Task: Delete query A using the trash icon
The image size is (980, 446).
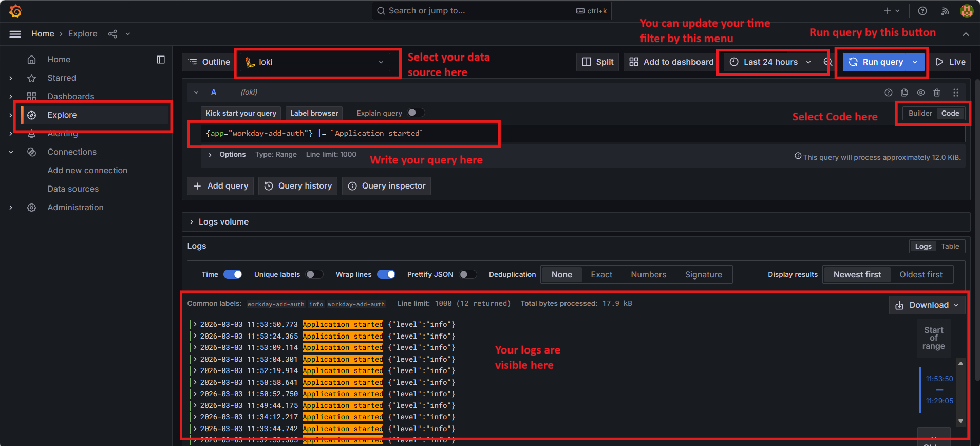Action: click(937, 92)
